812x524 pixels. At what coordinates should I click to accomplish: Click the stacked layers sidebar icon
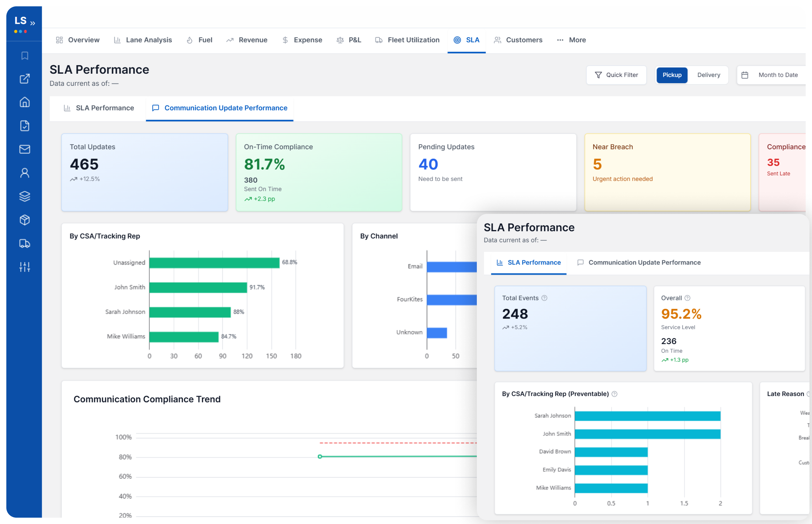pyautogui.click(x=24, y=196)
